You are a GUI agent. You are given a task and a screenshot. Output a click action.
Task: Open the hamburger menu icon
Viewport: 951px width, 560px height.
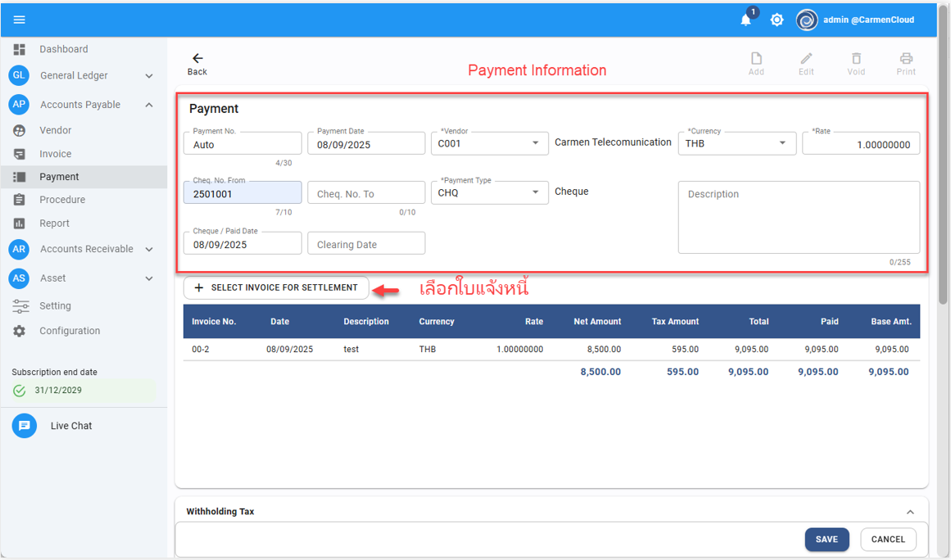(20, 20)
